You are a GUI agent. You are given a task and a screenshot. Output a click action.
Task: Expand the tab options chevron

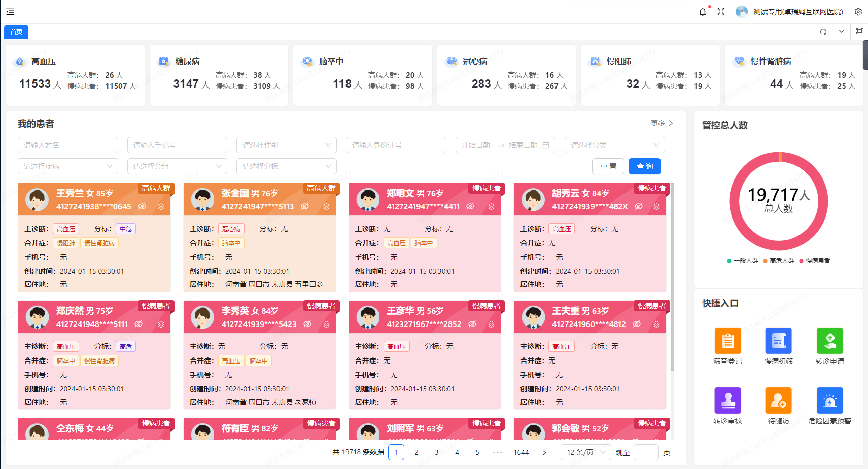coord(842,31)
